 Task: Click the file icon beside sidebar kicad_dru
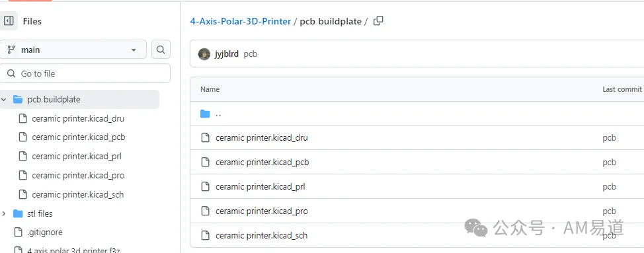23,118
